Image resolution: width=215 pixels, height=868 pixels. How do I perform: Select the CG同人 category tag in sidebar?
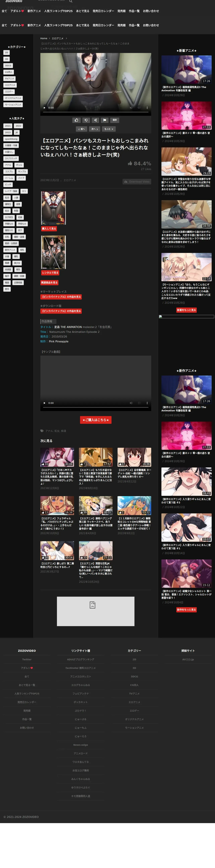pos(8,72)
